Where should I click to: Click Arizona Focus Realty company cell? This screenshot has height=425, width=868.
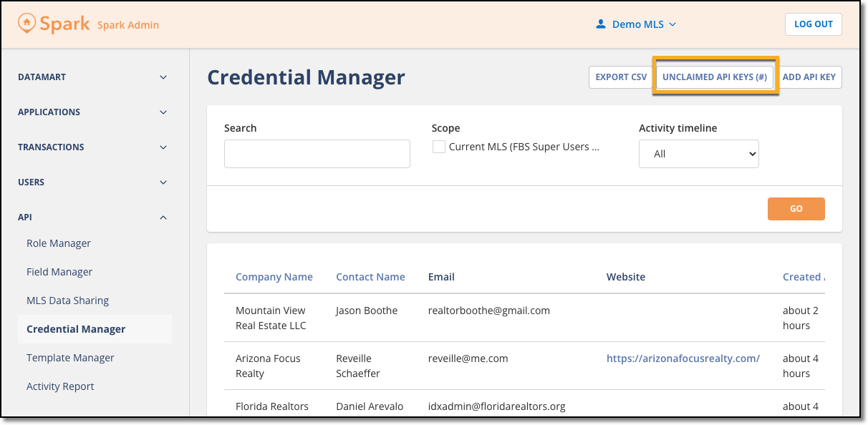(x=268, y=366)
